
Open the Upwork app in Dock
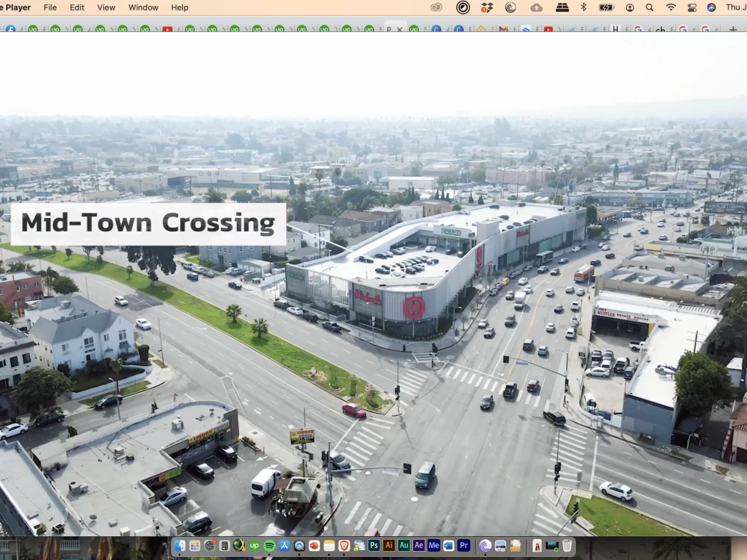click(255, 546)
